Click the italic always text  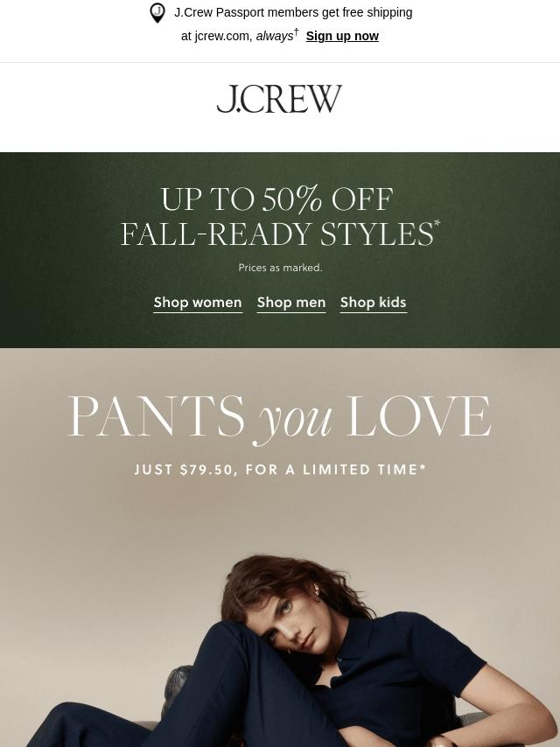click(x=275, y=36)
